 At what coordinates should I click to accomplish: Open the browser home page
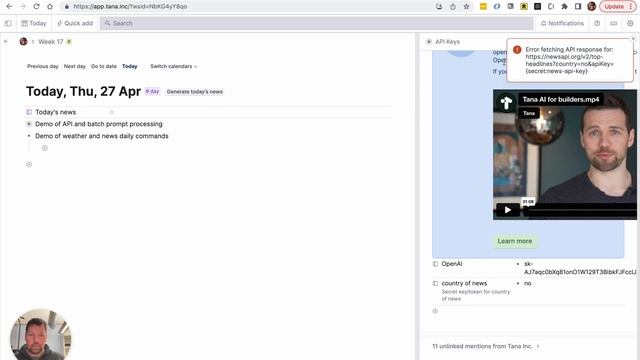(50, 7)
